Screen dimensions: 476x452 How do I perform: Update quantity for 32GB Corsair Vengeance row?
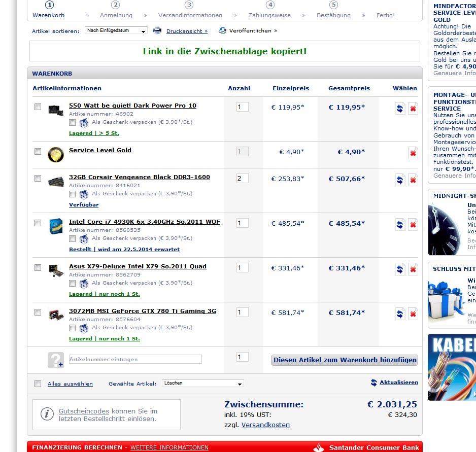400,180
